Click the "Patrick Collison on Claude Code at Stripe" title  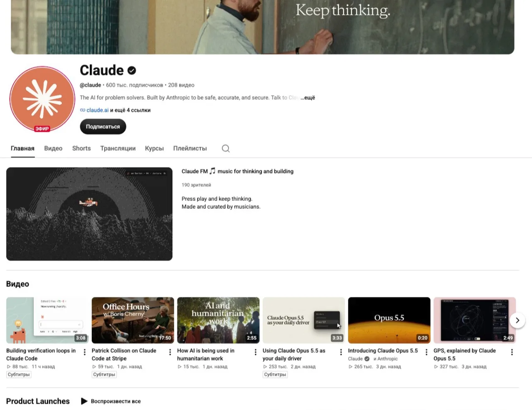(124, 355)
